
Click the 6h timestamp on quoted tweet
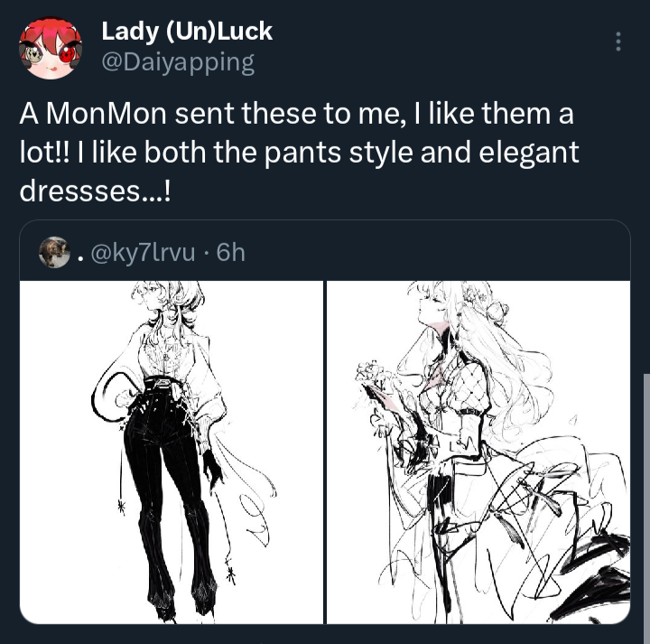231,252
